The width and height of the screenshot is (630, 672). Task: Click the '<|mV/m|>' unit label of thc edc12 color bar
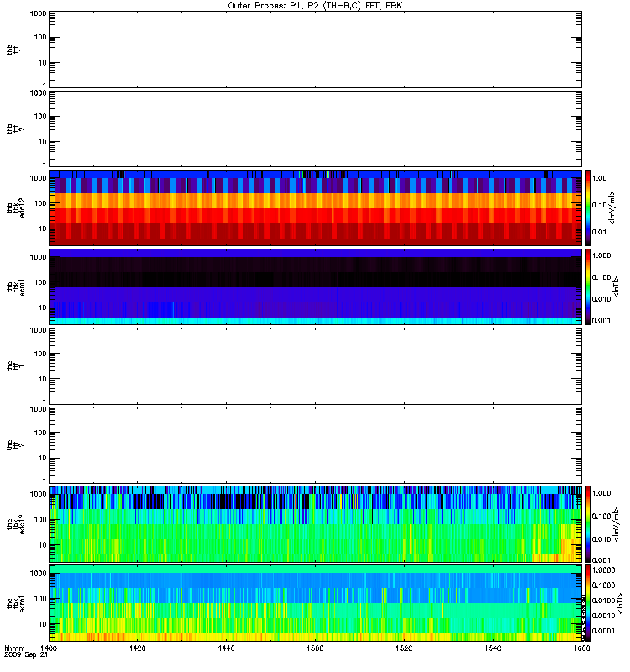click(x=616, y=524)
